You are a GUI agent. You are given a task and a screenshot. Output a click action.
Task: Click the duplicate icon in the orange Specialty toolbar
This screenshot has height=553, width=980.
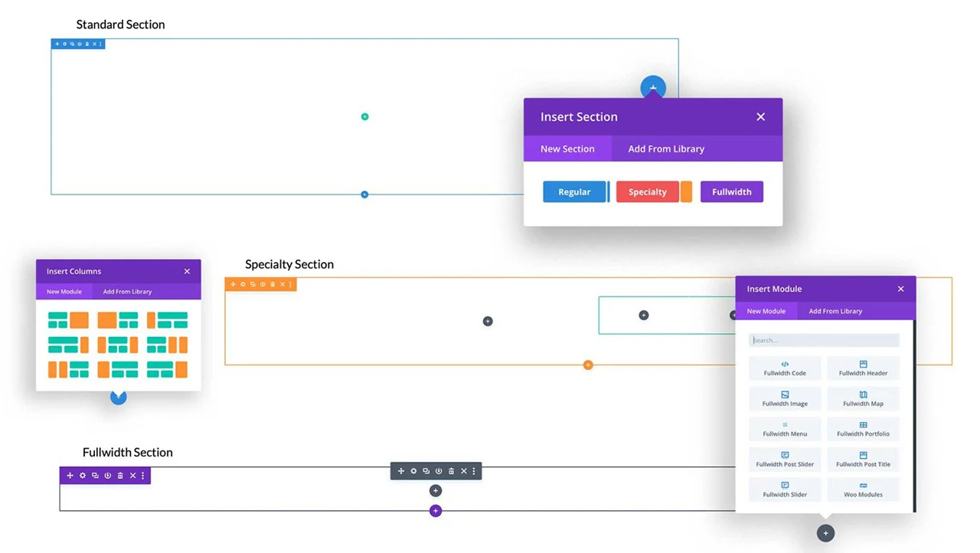(x=253, y=284)
